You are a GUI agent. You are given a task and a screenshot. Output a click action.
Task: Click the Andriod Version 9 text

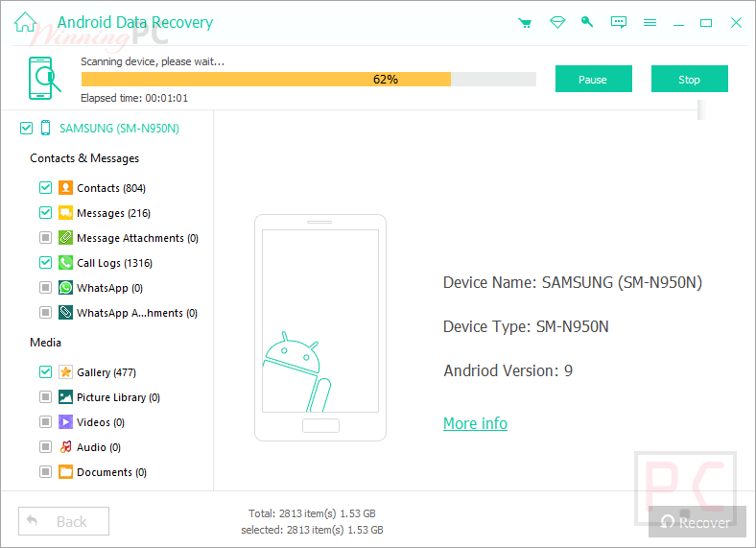[508, 370]
